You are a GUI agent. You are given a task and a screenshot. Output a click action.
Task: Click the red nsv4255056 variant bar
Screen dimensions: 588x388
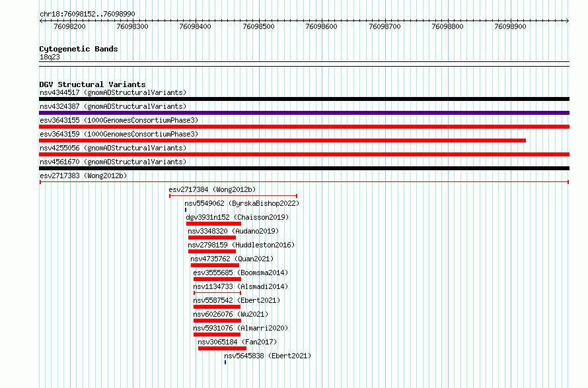tap(304, 154)
